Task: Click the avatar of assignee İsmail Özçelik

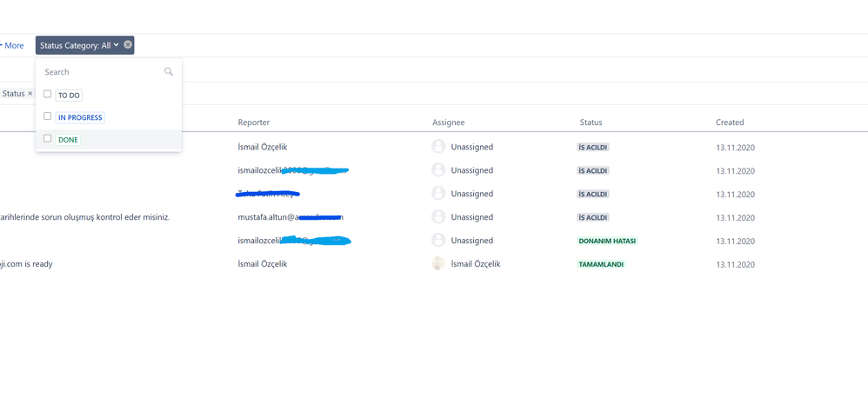Action: pyautogui.click(x=438, y=264)
